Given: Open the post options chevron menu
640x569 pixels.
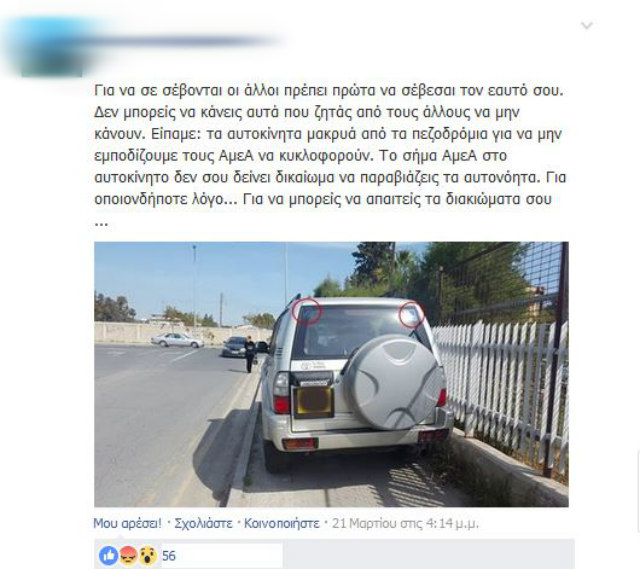Looking at the screenshot, I should pos(587,26).
